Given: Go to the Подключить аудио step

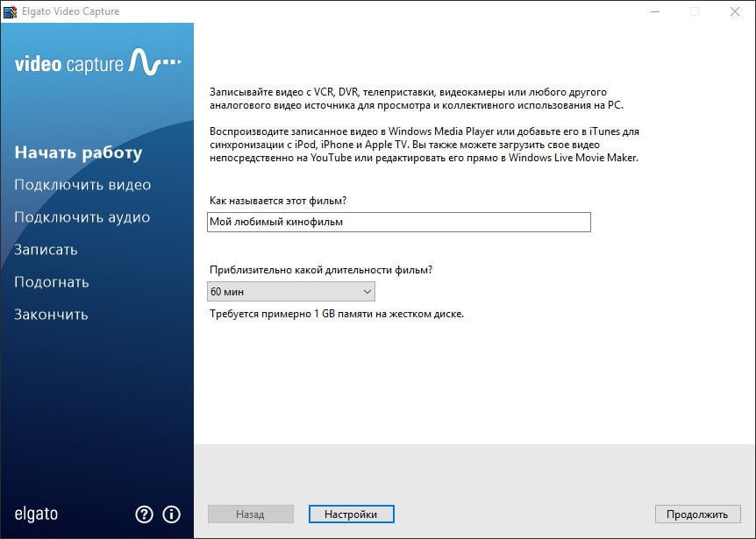Looking at the screenshot, I should pos(82,217).
